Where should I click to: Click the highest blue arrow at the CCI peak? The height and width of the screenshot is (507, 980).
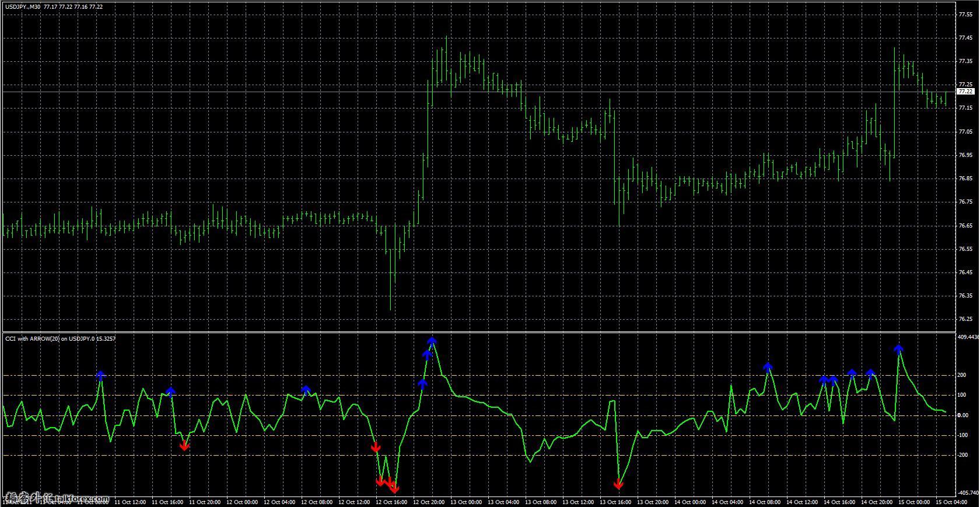(x=432, y=341)
